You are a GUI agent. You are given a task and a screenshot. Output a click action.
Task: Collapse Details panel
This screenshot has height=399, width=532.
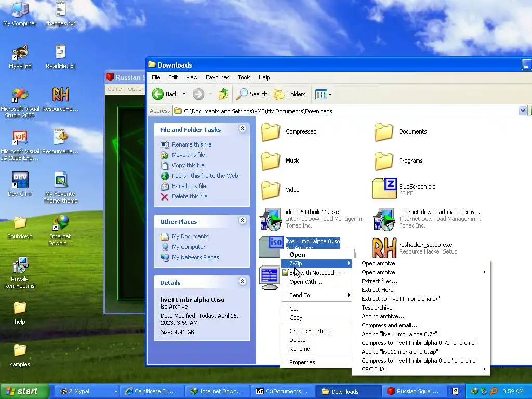tap(242, 282)
